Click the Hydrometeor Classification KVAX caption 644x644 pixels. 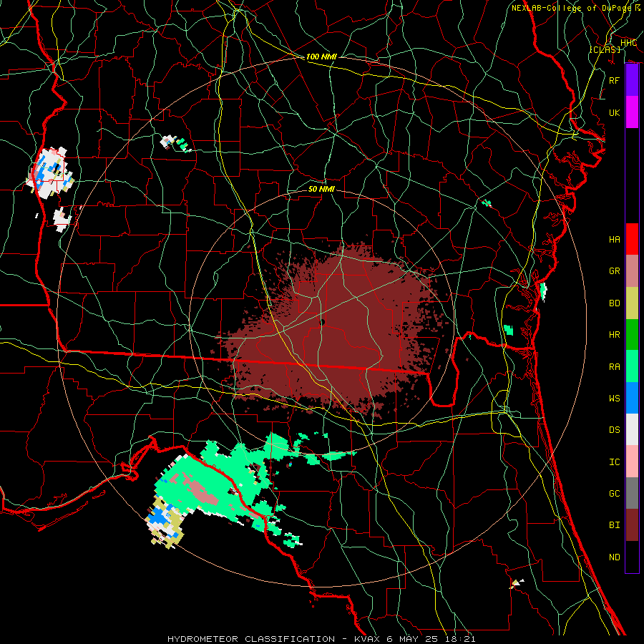[x=321, y=639]
